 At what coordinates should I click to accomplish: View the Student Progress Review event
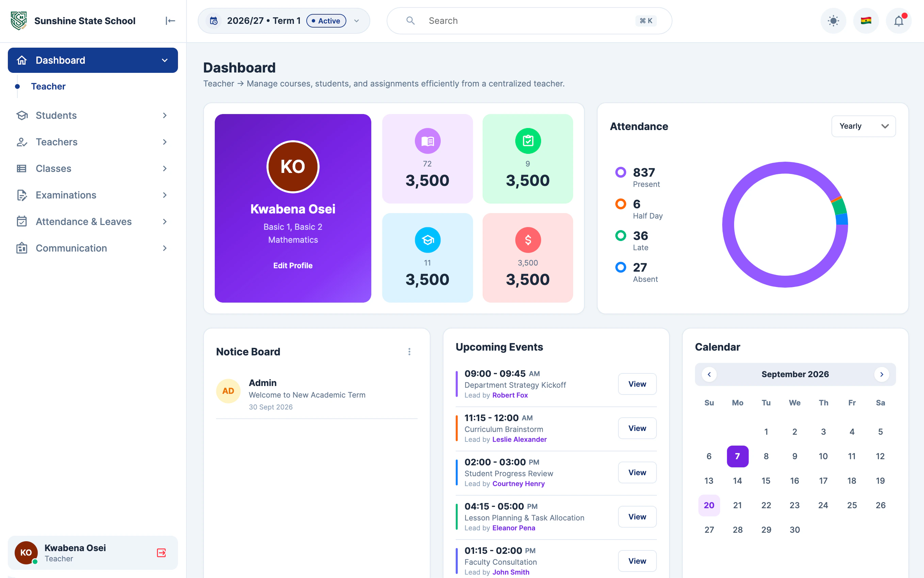coord(637,472)
